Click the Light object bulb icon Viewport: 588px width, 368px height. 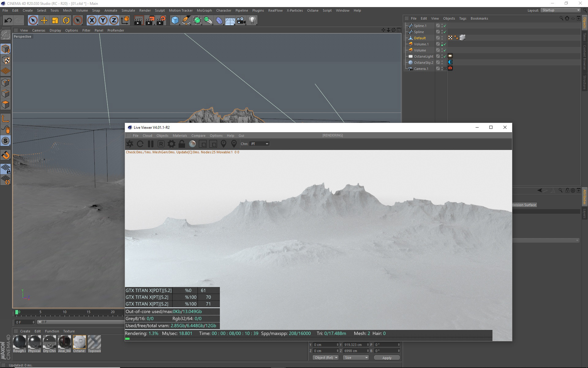252,21
